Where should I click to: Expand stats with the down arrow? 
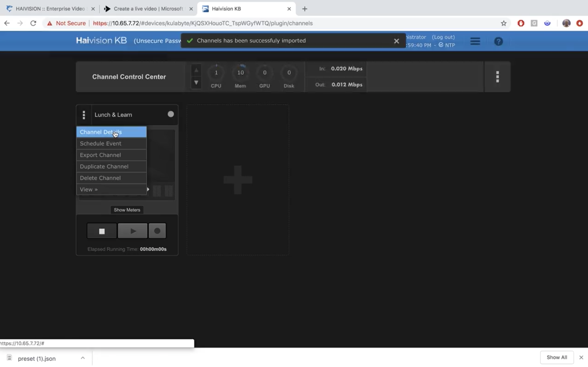196,83
